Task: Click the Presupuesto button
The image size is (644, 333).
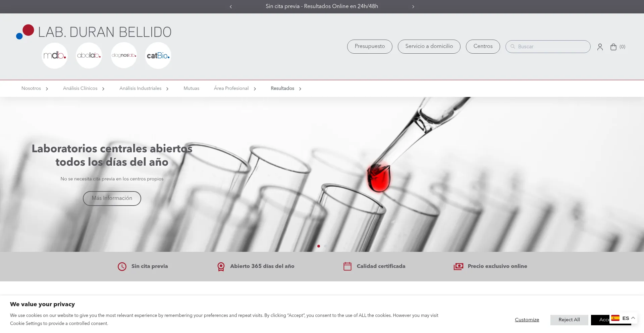Action: pos(370,47)
